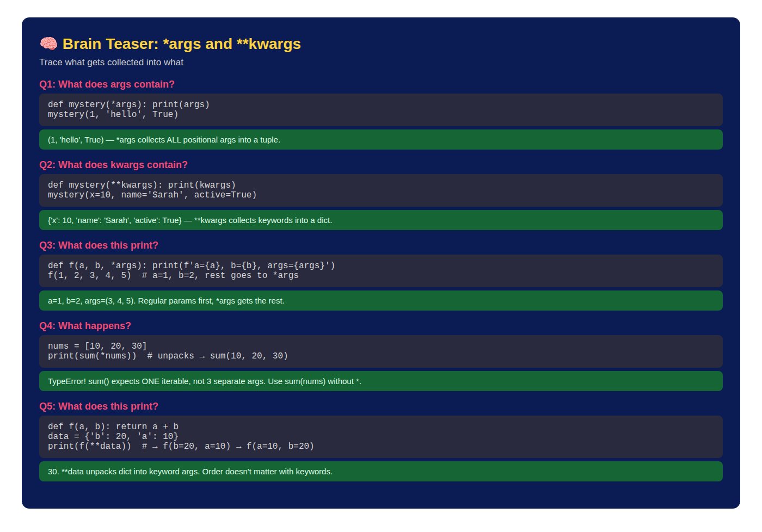This screenshot has width=762, height=532.
Task: Click code line "data = {'b': 20, 'a': 10}"
Action: 113,436
